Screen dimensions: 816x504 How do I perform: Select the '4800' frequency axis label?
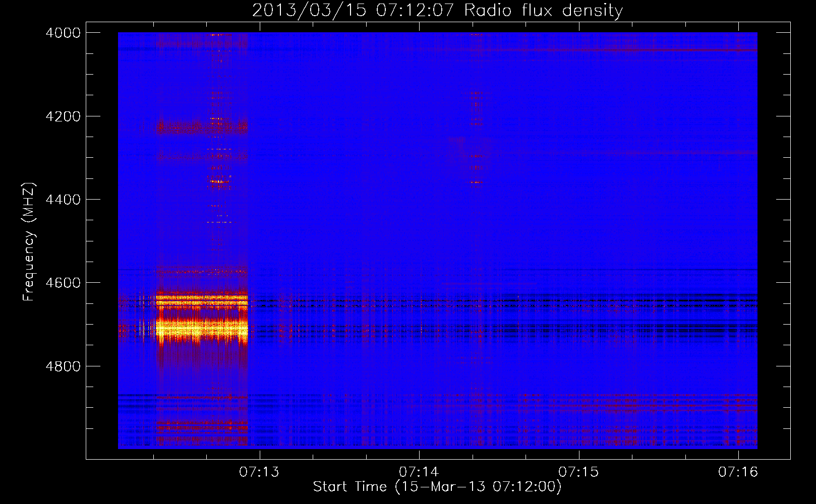(63, 366)
